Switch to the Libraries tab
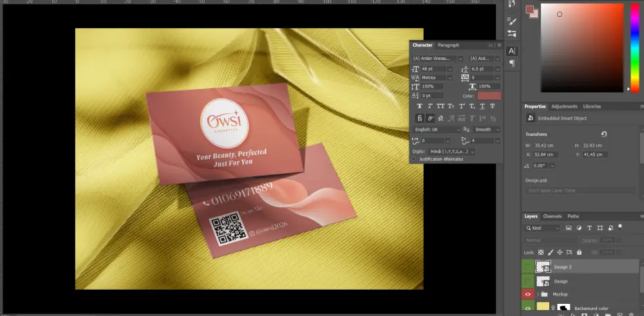The image size is (644, 316). 592,106
